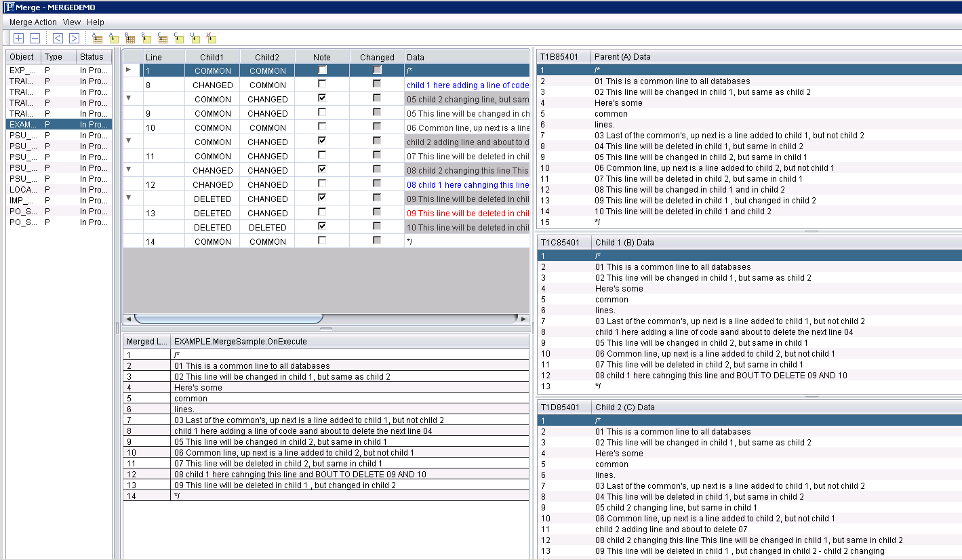The image size is (962, 560).
Task: Click the toolbar A icon with yellow square
Action: (113, 38)
